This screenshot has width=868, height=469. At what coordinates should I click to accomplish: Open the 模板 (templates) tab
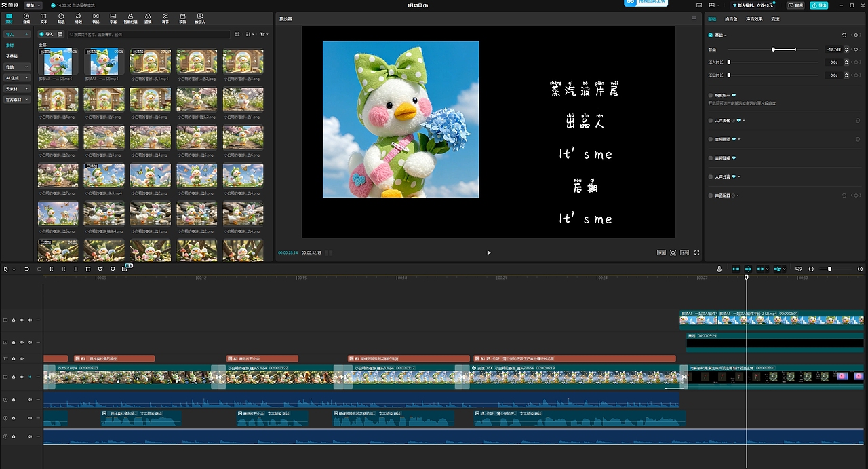(x=182, y=18)
